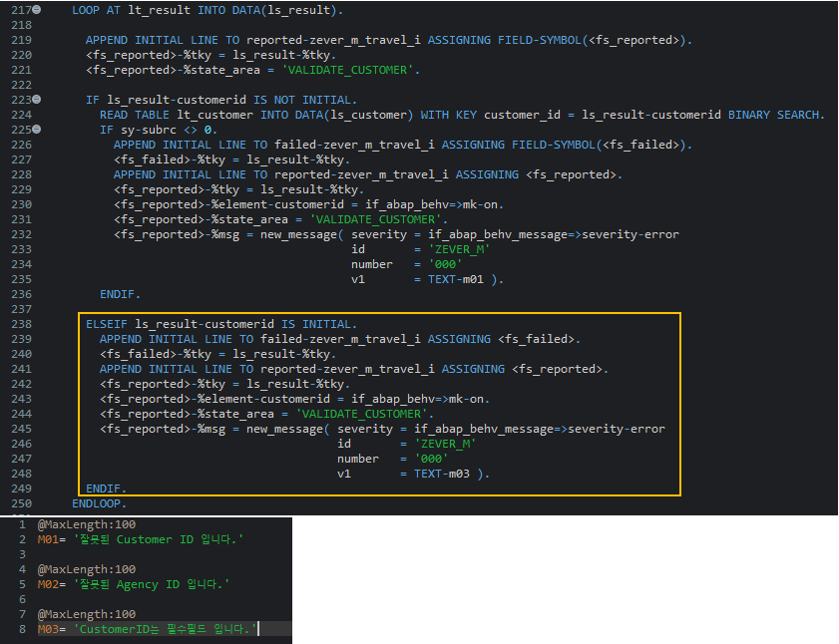Click FIELD-SYMBOL(<fs_reported>) on line 219
The image size is (839, 644).
click(593, 40)
